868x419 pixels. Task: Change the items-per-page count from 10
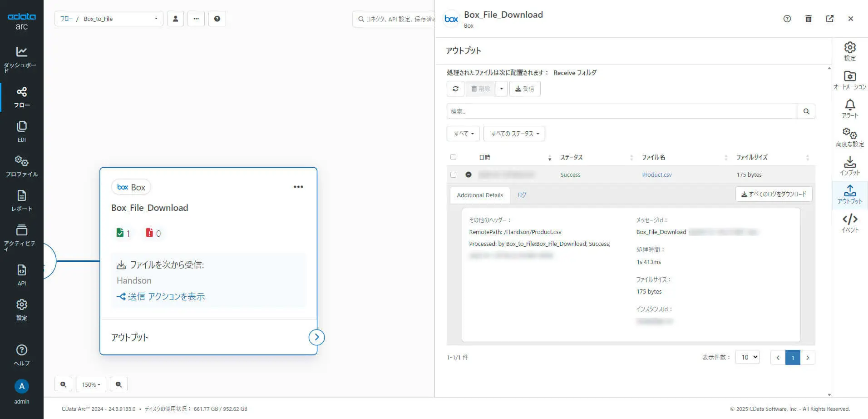pos(747,357)
